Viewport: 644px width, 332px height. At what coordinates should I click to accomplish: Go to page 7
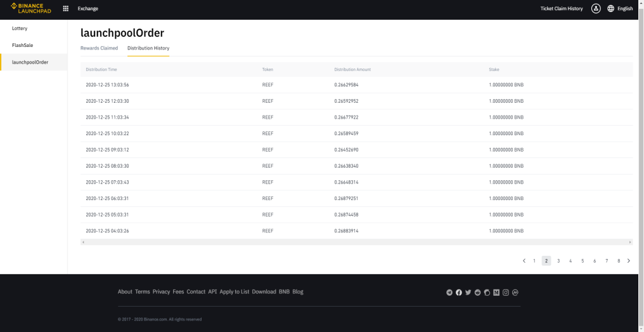click(x=607, y=261)
